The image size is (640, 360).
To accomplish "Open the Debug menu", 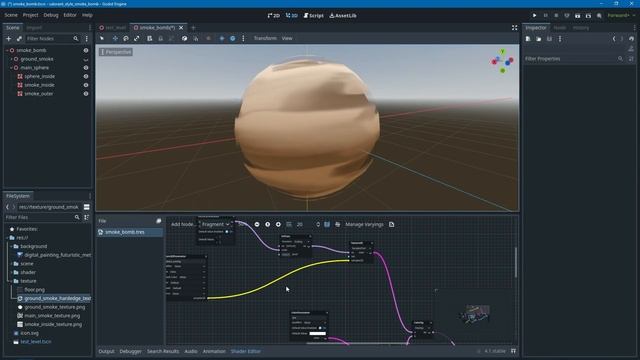I will coord(51,15).
